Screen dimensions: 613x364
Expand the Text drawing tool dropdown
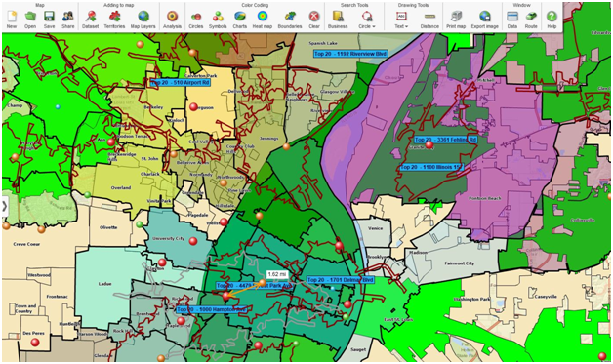pos(401,20)
